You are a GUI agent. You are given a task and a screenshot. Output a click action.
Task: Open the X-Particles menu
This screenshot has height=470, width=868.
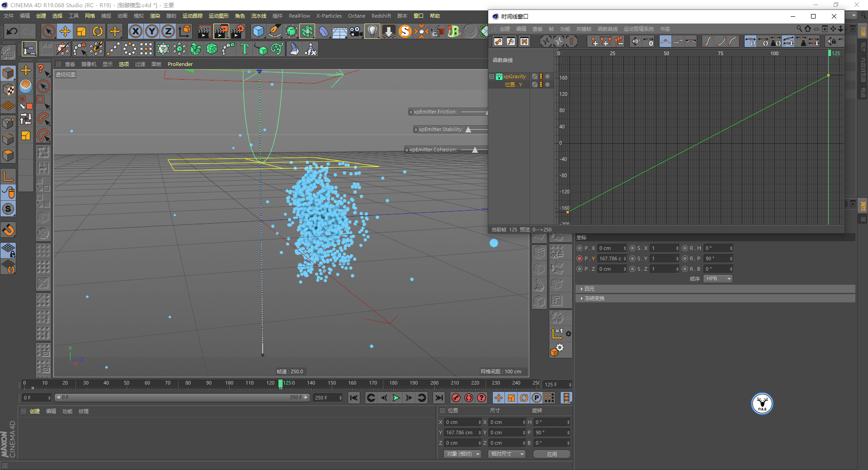coord(329,16)
